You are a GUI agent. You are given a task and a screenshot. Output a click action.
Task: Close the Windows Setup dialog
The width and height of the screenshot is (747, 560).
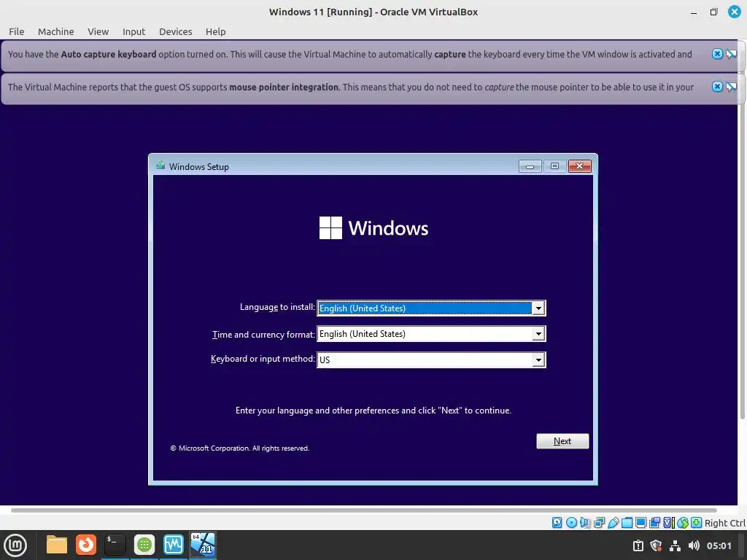[580, 166]
